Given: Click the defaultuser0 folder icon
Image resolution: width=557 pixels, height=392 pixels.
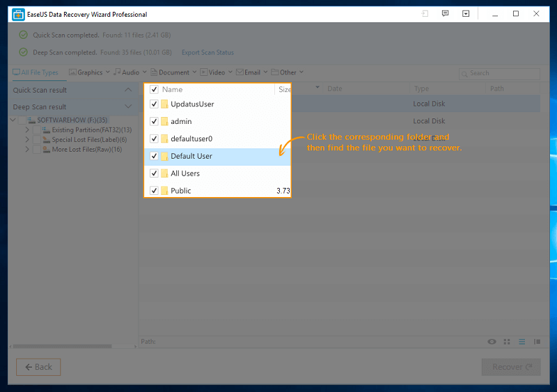Looking at the screenshot, I should pos(164,139).
